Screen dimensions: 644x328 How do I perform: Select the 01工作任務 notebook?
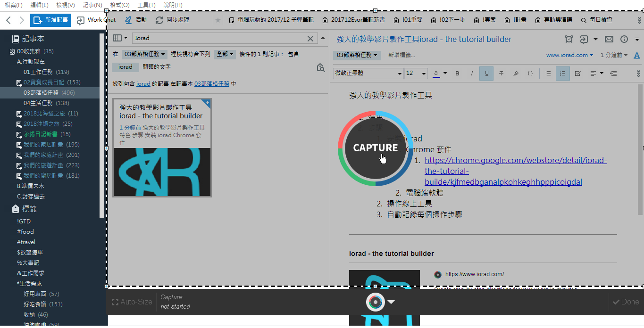pyautogui.click(x=46, y=72)
